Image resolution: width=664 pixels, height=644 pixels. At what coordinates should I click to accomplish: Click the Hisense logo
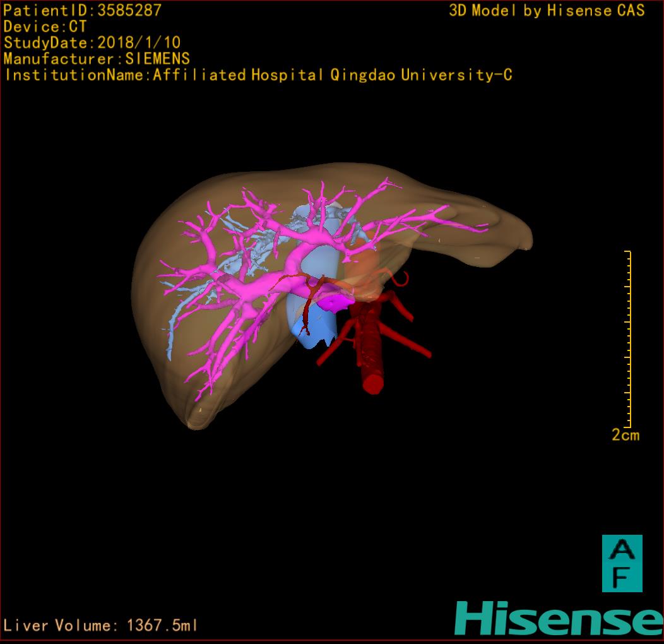click(558, 618)
